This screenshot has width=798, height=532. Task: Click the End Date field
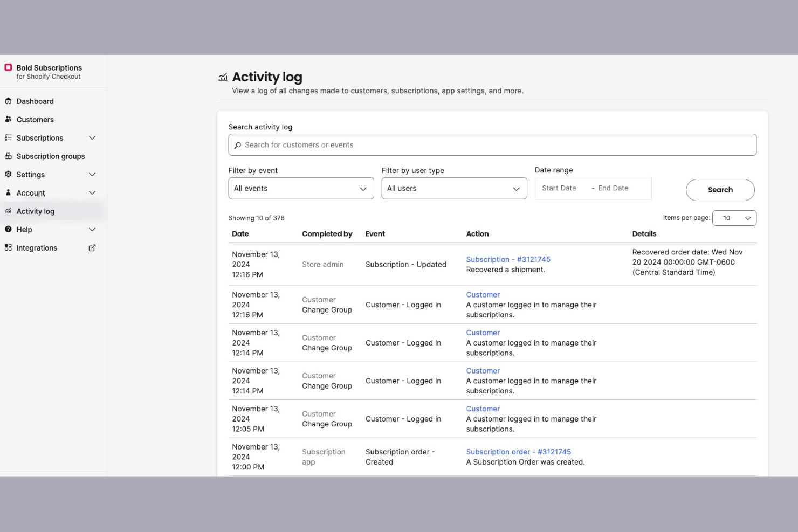(613, 188)
